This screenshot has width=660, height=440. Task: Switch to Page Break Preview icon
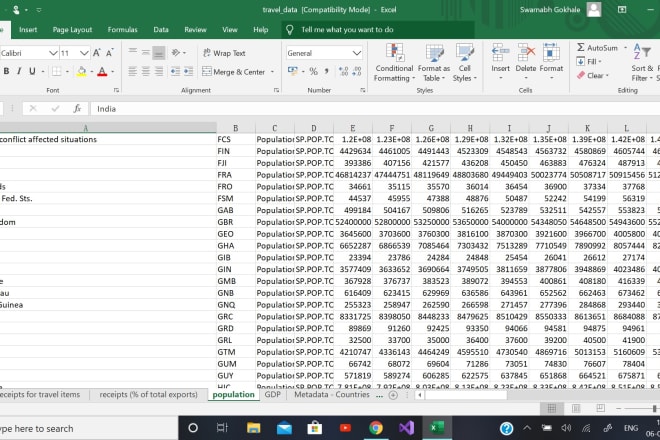(601, 408)
